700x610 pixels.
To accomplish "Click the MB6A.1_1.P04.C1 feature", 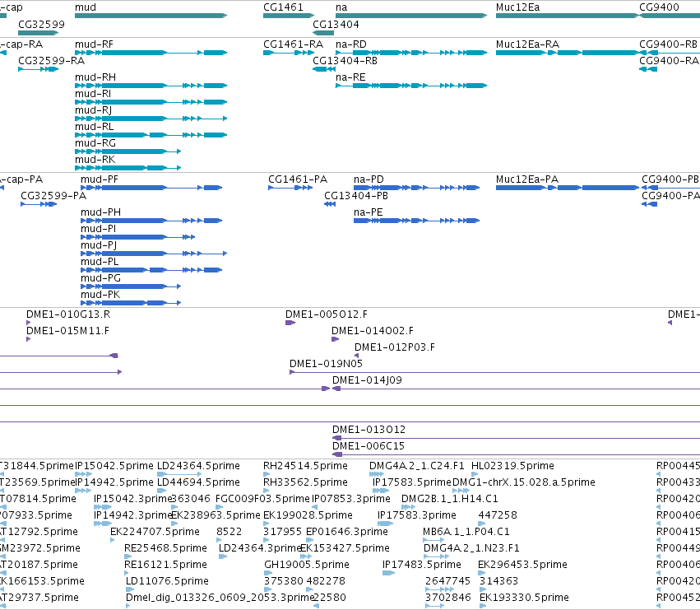I will [x=433, y=540].
